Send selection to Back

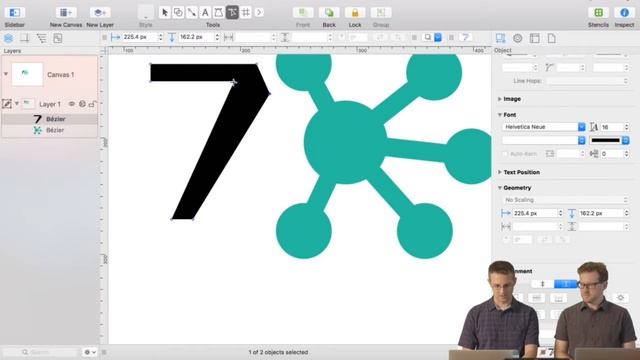coord(329,13)
